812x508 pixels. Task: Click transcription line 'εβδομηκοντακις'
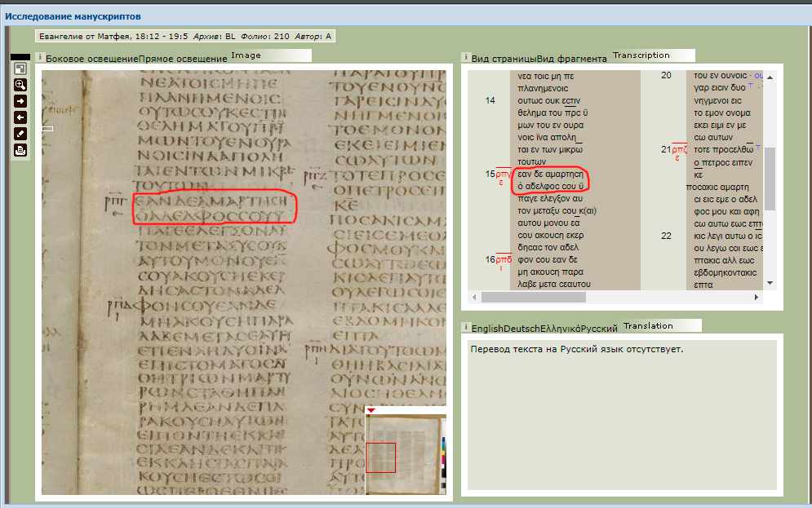[x=725, y=272]
